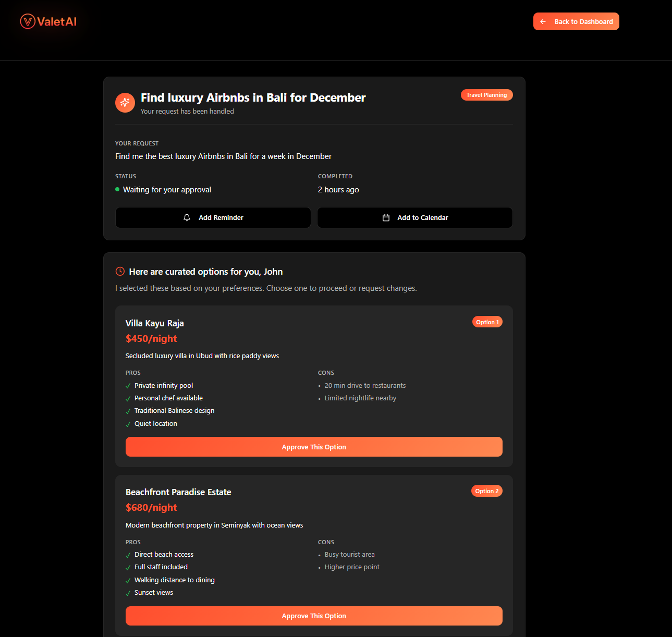Open Back to Dashboard
Viewport: 672px width, 637px height.
click(x=576, y=21)
